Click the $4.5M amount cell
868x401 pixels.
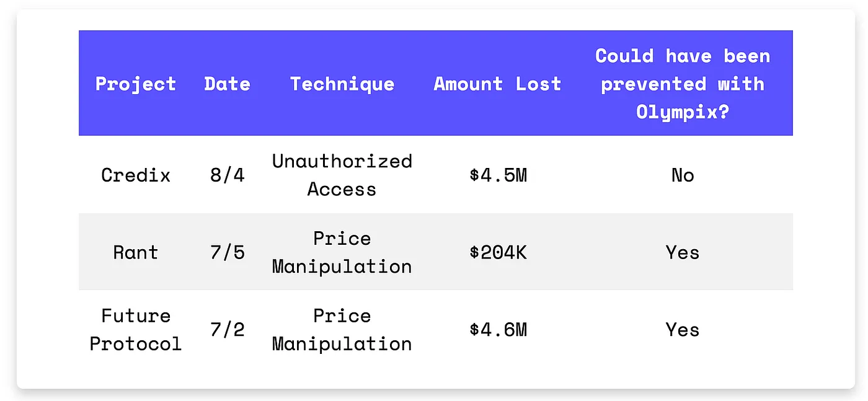498,175
